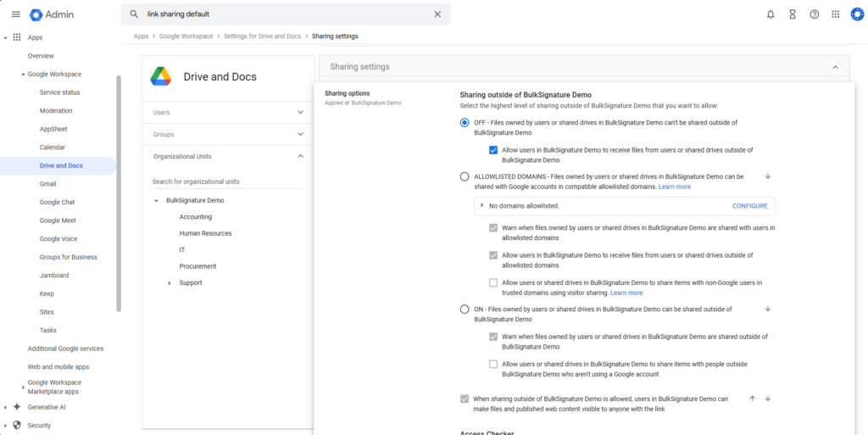Collapse the Sharing settings panel
Image resolution: width=868 pixels, height=435 pixels.
835,67
